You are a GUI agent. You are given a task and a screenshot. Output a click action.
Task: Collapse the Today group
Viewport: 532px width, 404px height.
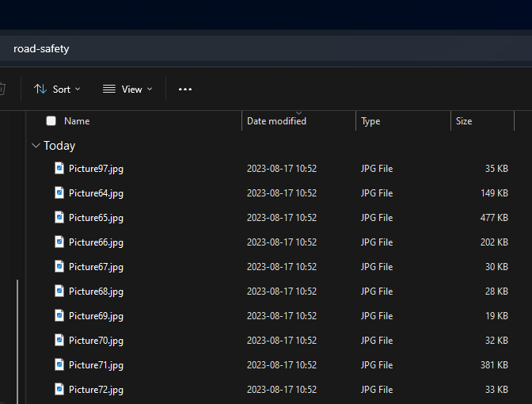point(36,146)
